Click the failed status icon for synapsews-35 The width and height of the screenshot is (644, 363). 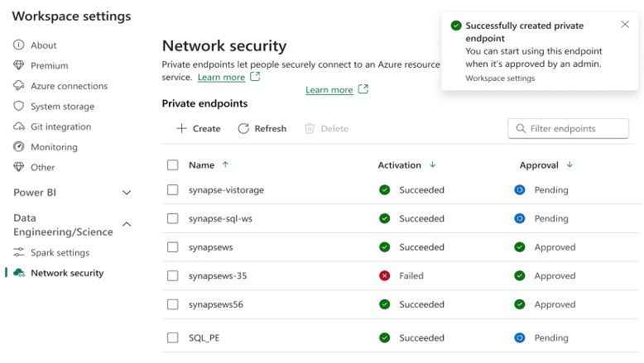(384, 276)
